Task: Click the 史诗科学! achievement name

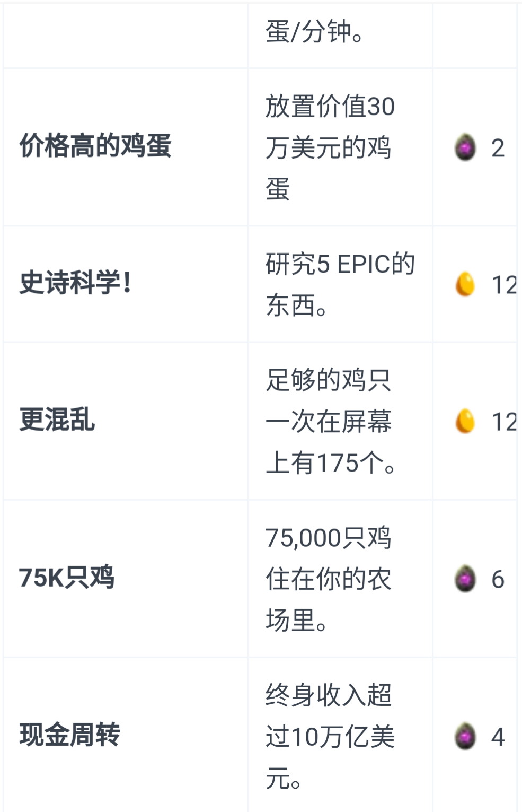Action: tap(75, 282)
